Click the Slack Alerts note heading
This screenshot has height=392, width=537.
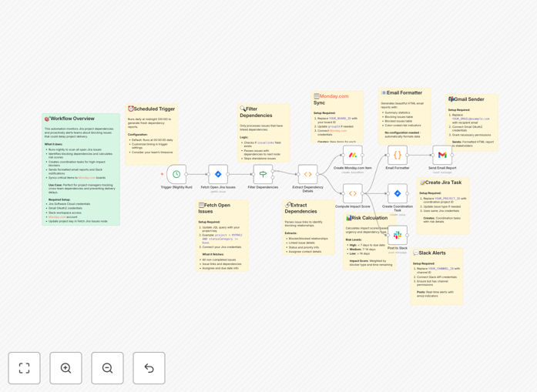pos(429,253)
